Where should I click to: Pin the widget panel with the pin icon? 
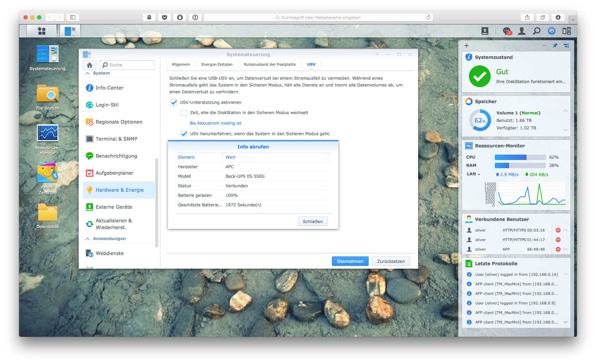555,46
